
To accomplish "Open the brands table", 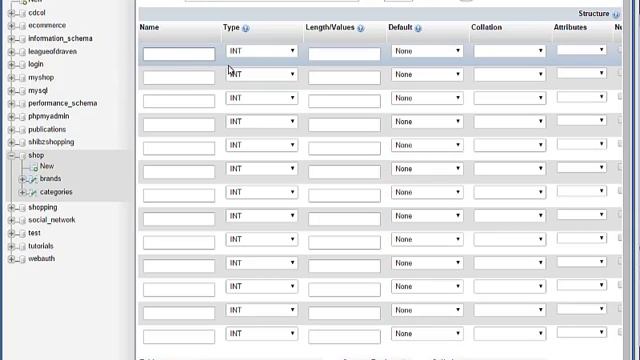I will pos(50,179).
